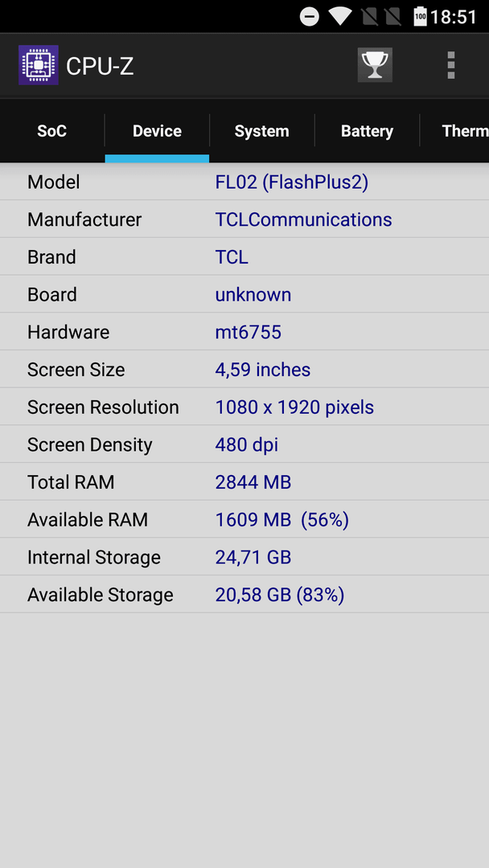Screen dimensions: 489x868
Task: Select the Device tab
Action: [x=158, y=131]
